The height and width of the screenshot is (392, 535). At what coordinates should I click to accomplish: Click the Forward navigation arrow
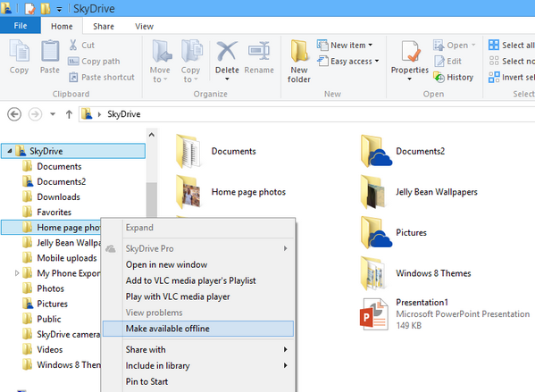[35, 114]
